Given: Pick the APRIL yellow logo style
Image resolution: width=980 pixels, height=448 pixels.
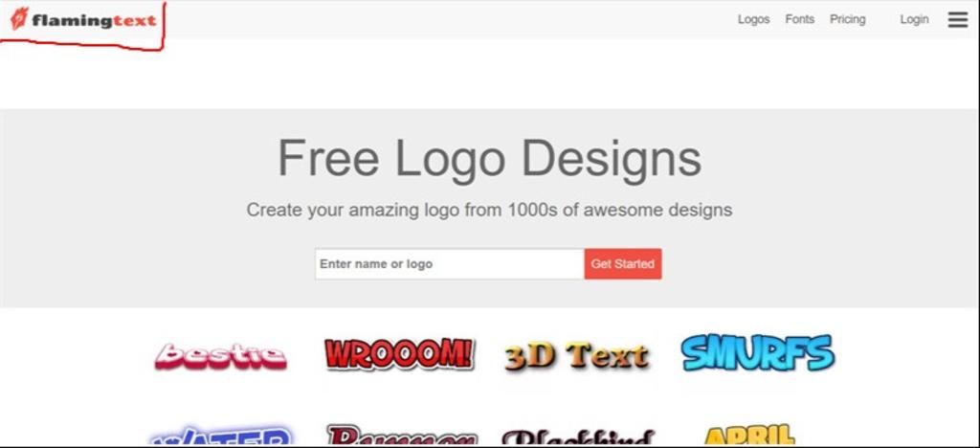Looking at the screenshot, I should (749, 435).
